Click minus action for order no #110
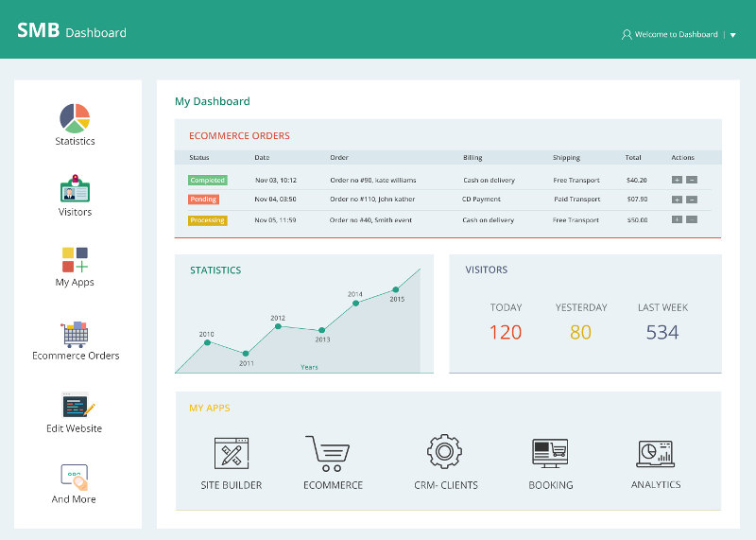756x540 pixels. (692, 200)
